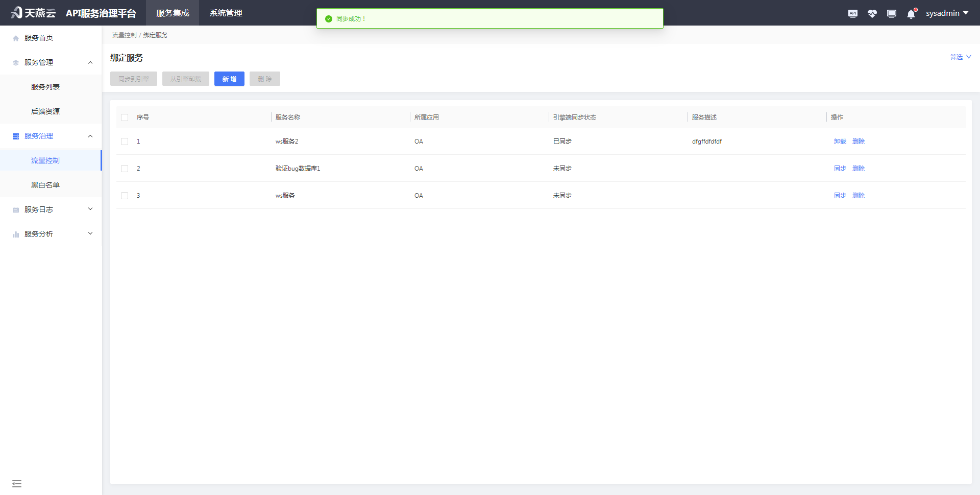Select the checkbox for ws服务2 row
This screenshot has height=495, width=980.
click(x=124, y=141)
